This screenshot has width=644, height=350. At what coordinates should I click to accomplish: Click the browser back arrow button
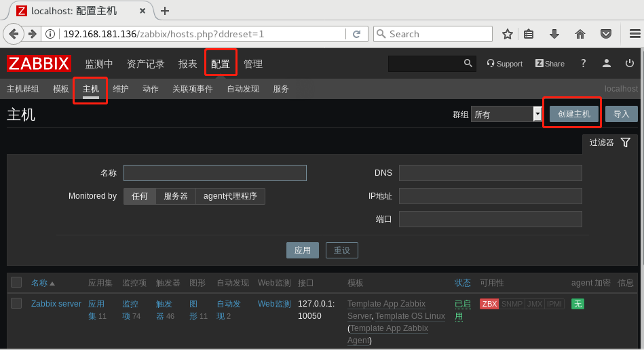pos(14,34)
